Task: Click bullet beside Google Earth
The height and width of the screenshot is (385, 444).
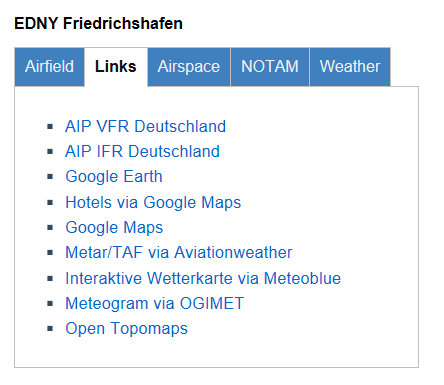Action: click(50, 177)
